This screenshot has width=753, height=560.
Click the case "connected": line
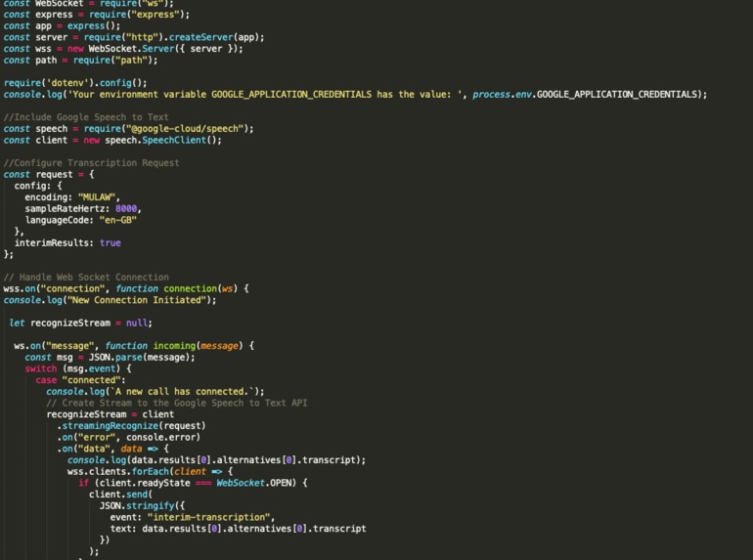[x=80, y=380]
